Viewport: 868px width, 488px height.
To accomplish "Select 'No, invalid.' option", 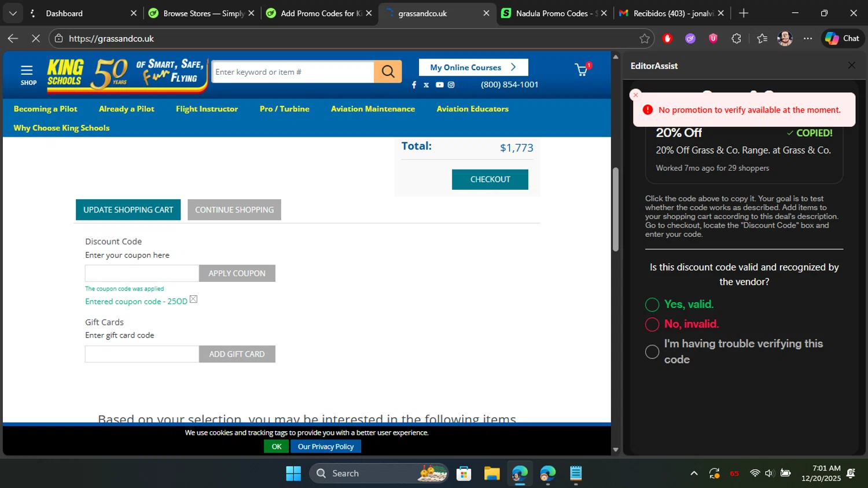I will [652, 324].
